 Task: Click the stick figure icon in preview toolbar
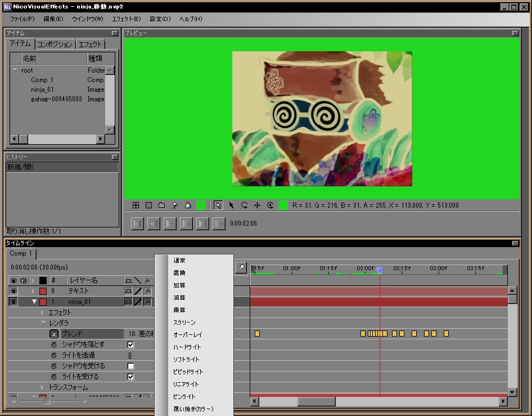[x=175, y=205]
